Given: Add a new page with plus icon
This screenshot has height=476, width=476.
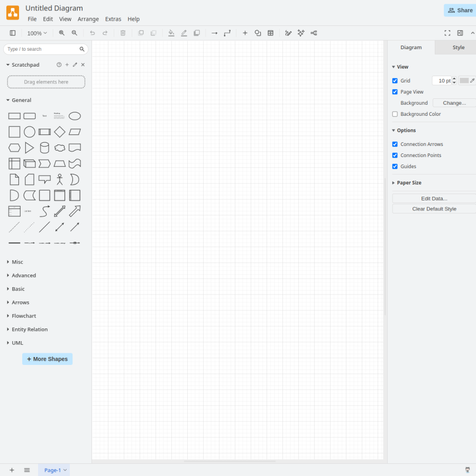Looking at the screenshot, I should point(12,470).
